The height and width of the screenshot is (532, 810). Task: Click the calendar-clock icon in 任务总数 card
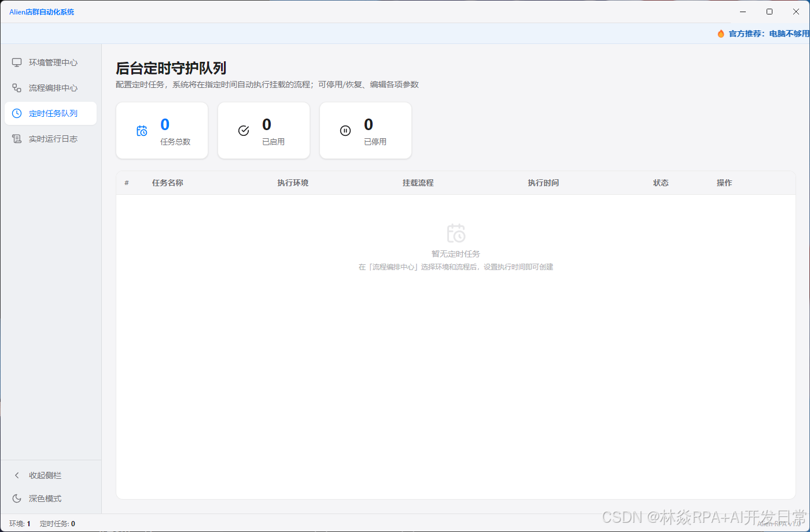pyautogui.click(x=142, y=131)
